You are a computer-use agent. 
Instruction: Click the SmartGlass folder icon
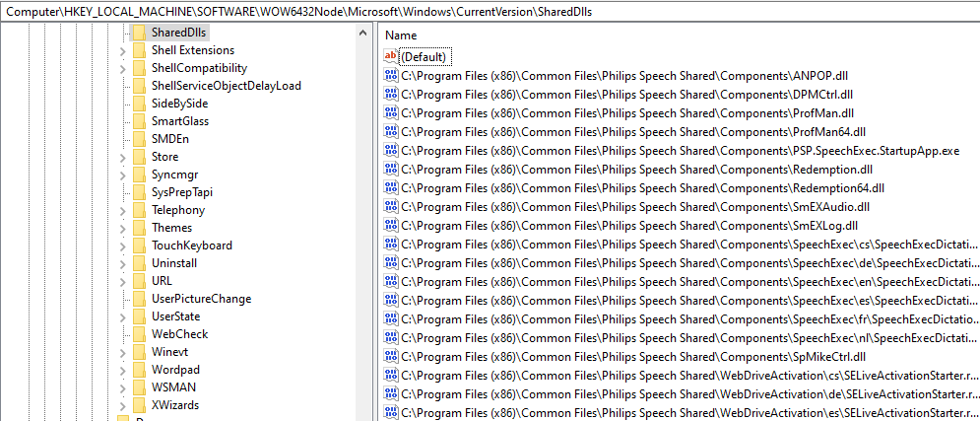[x=139, y=121]
